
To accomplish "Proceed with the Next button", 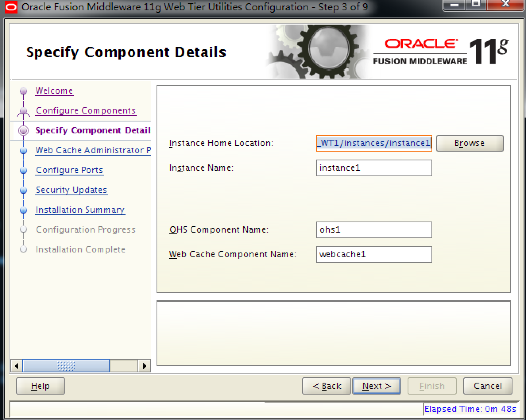I will [377, 386].
